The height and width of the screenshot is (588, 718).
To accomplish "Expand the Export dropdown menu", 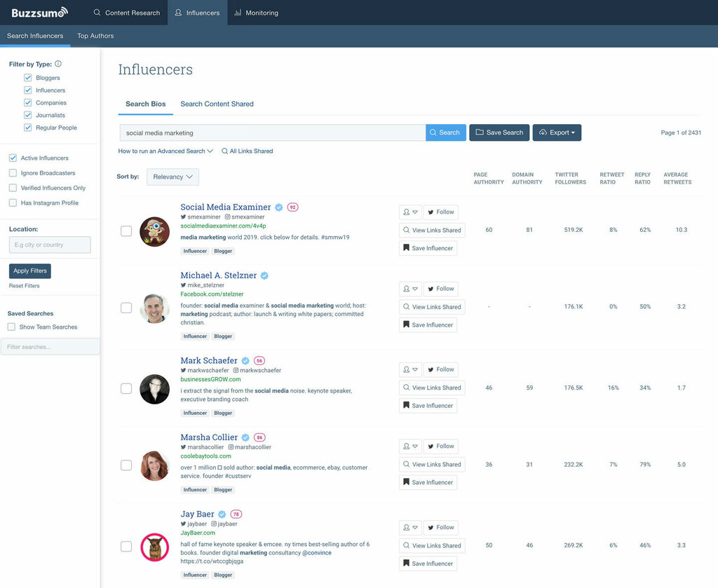I will pos(573,132).
